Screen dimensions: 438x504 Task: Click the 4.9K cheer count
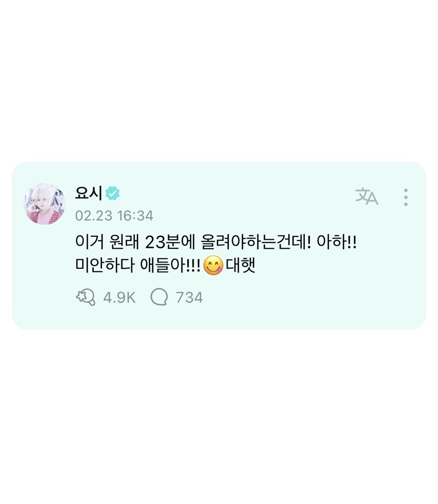(x=119, y=298)
